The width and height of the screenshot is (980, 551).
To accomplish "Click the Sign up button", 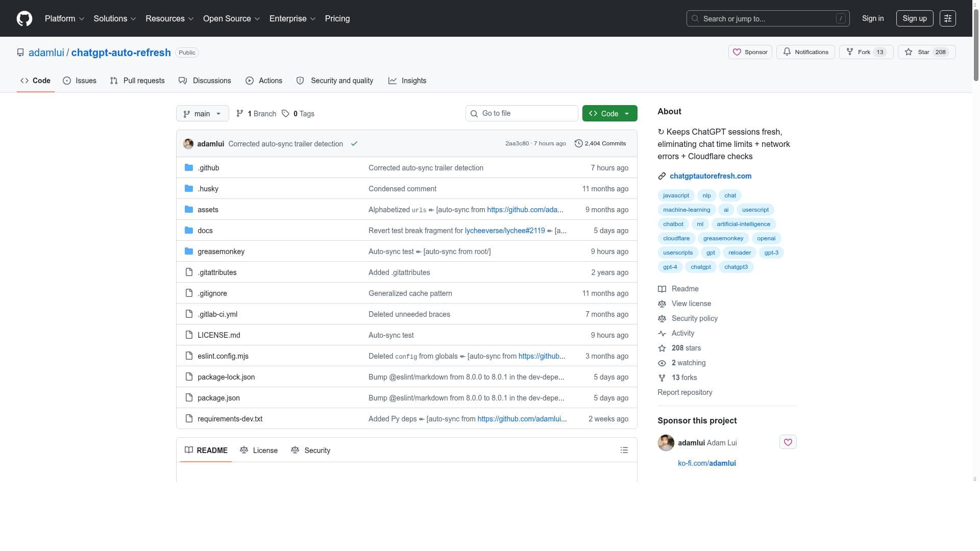I will [x=914, y=19].
